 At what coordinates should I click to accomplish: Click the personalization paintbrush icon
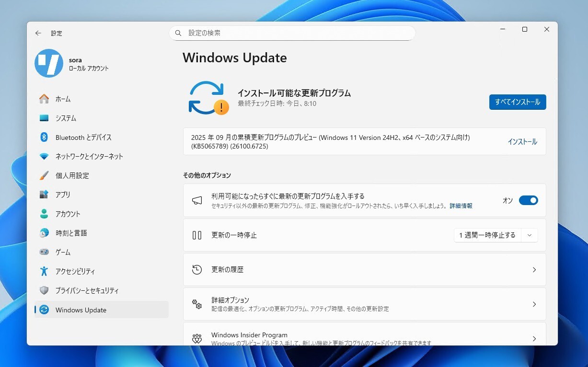click(44, 175)
